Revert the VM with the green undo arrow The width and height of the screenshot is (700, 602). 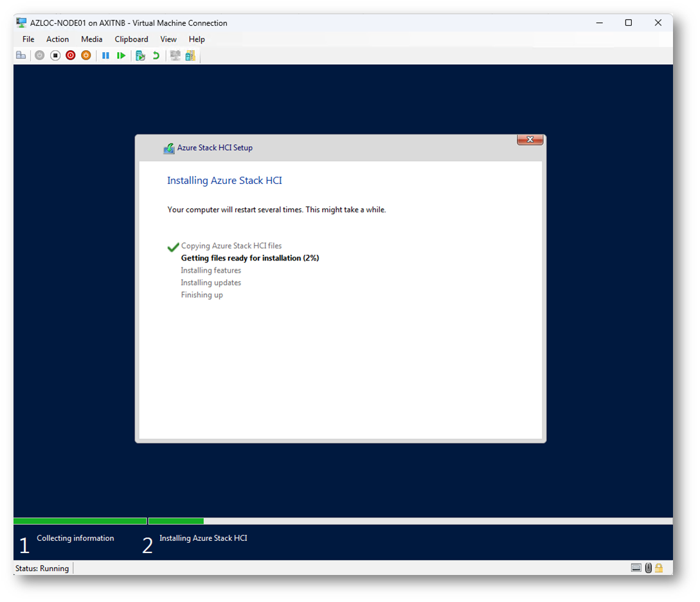pos(156,56)
